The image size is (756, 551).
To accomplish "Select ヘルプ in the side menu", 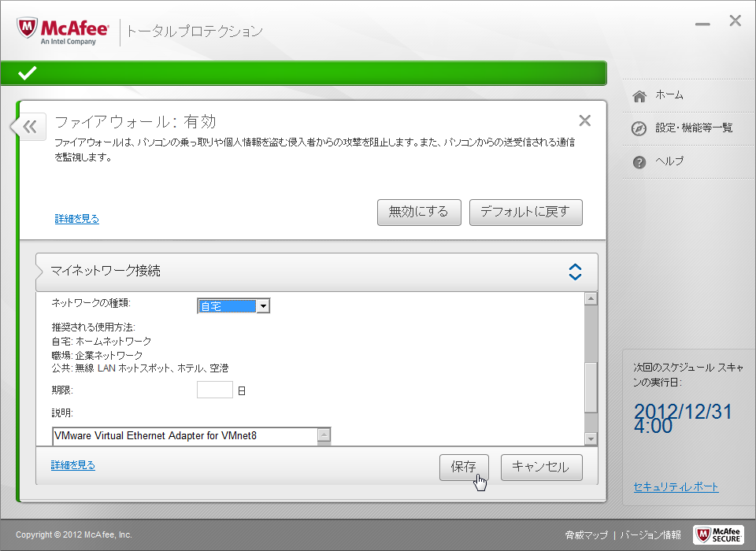I will point(669,161).
